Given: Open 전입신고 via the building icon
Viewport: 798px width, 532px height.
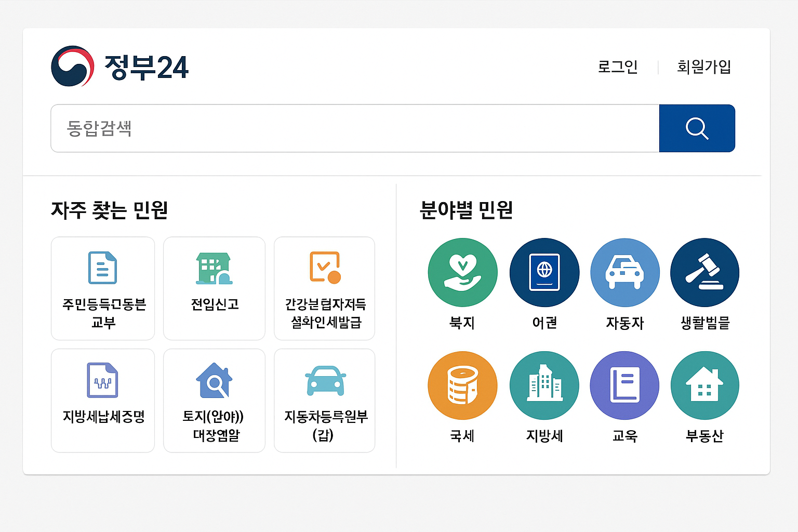Looking at the screenshot, I should pos(214,268).
